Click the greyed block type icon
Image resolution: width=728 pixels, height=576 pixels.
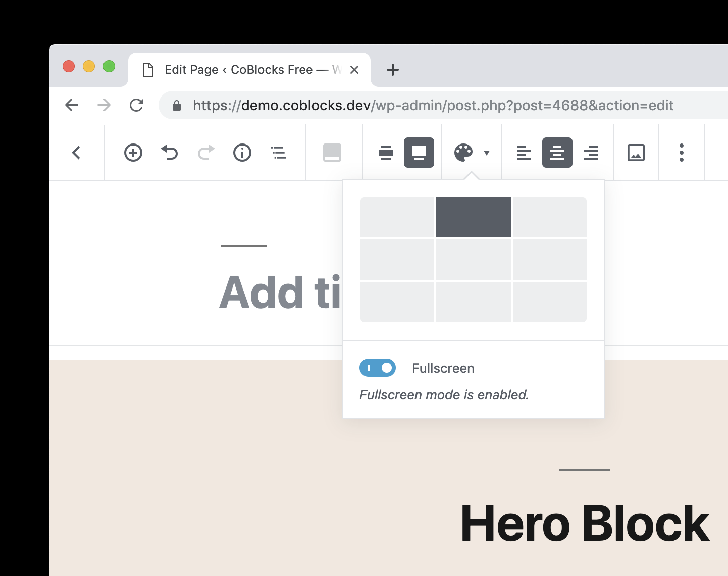click(x=332, y=153)
